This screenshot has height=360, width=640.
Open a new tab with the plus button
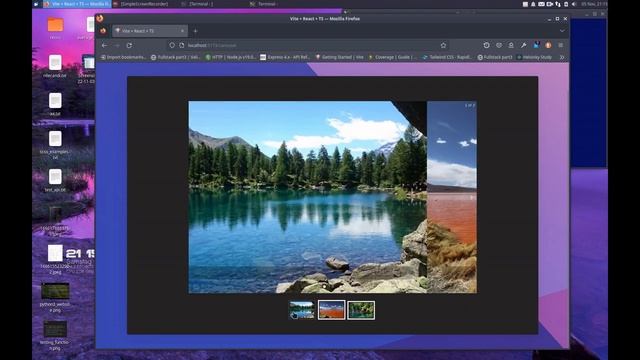[195, 31]
